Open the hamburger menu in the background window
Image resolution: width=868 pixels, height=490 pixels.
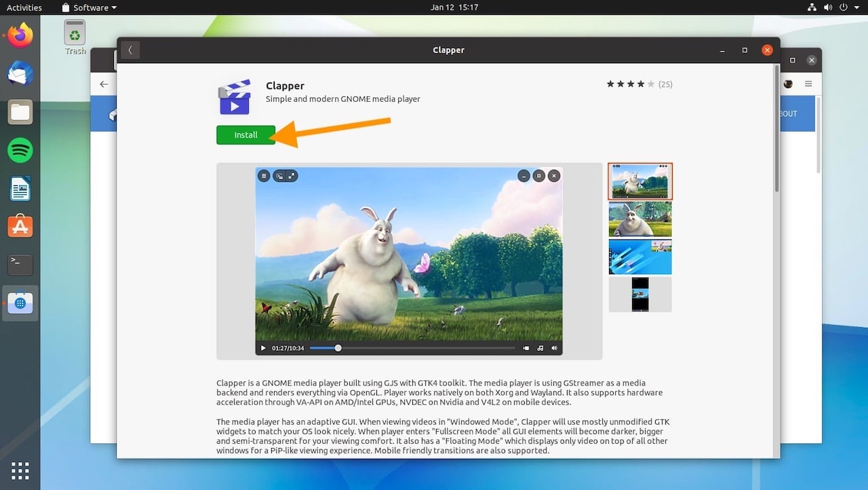pos(808,84)
